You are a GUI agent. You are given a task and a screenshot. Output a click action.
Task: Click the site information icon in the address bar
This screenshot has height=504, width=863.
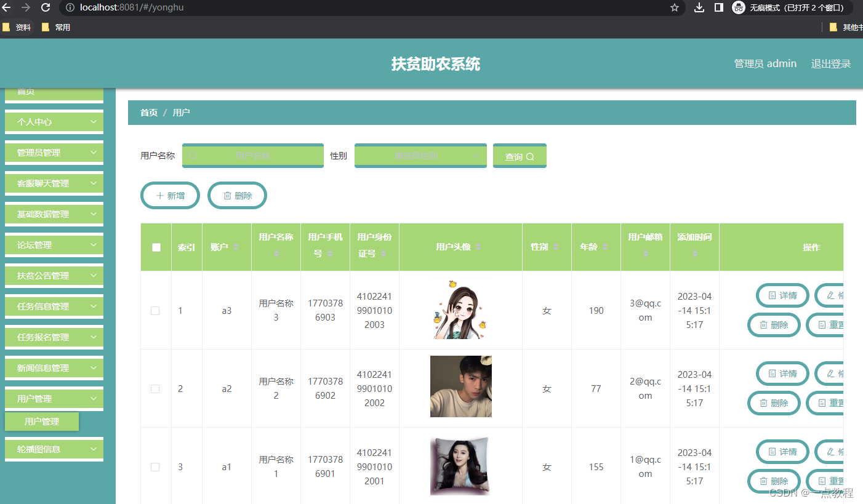(x=71, y=7)
